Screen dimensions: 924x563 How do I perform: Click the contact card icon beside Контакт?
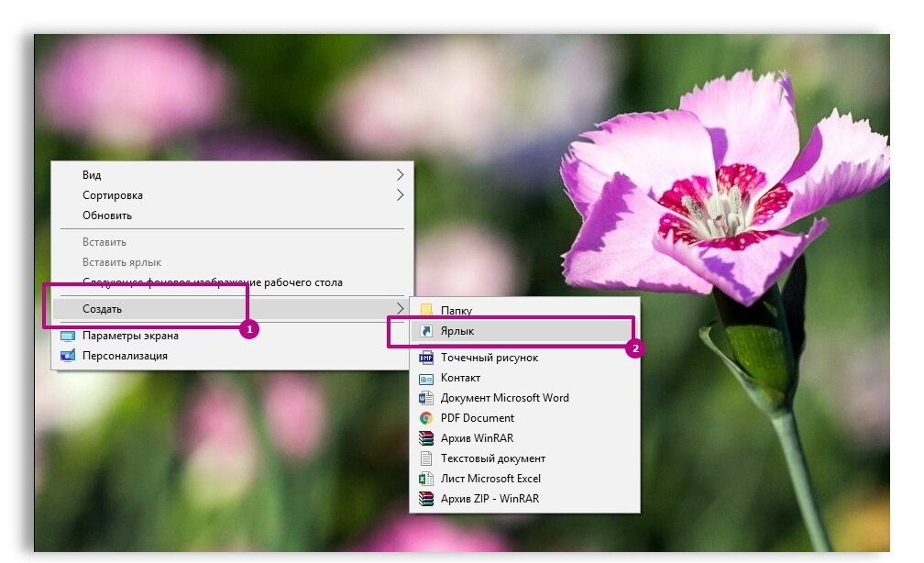(x=426, y=378)
